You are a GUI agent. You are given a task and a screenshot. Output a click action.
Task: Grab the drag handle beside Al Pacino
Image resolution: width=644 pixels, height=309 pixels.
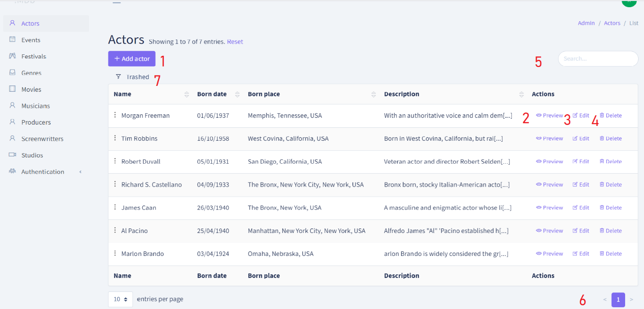115,230
